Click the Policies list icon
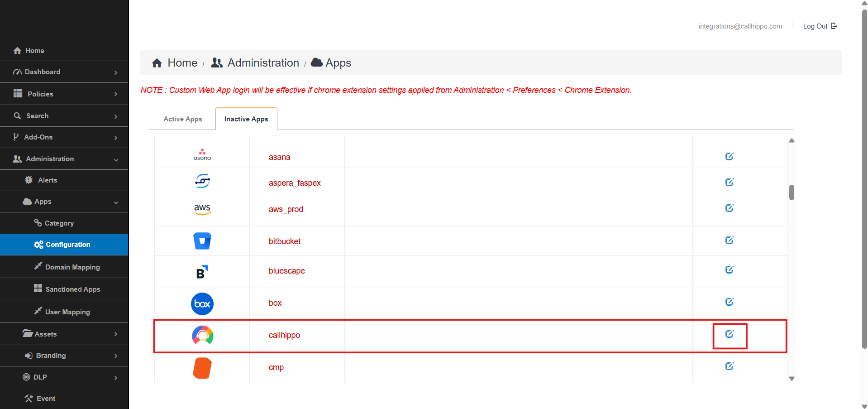This screenshot has height=409, width=868. pyautogui.click(x=18, y=93)
